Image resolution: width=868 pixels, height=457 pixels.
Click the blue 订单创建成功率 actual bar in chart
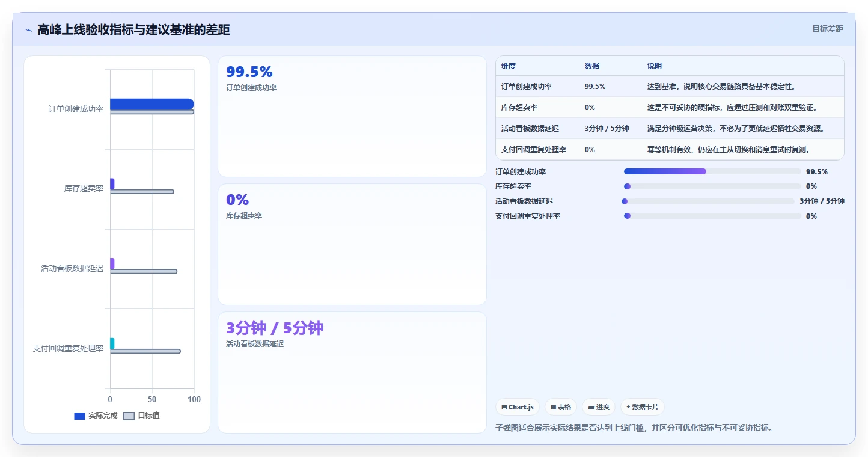[151, 104]
